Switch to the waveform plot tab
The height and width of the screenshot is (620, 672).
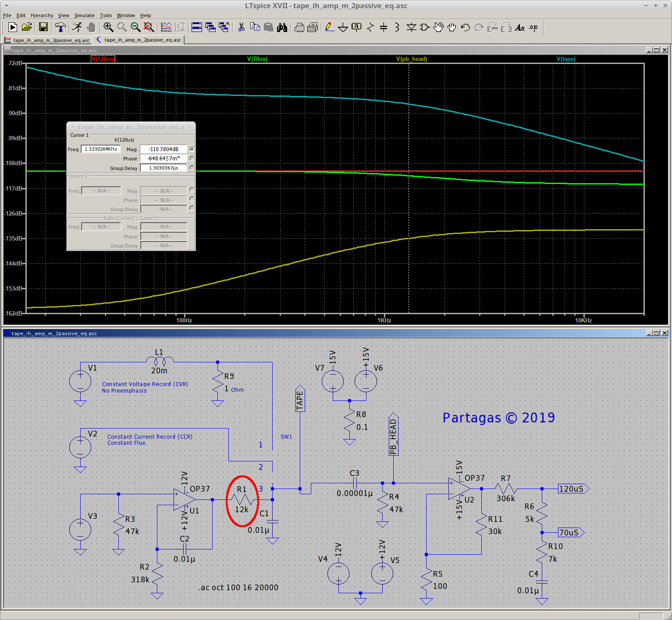(47, 40)
